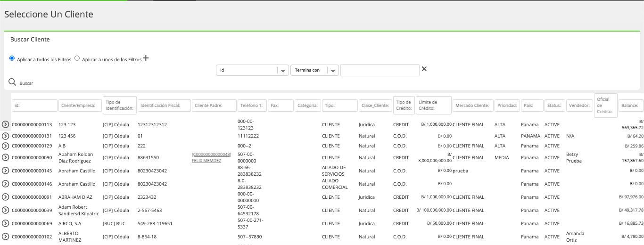Click phone number '11112222'
The image size is (644, 245).
point(248,136)
